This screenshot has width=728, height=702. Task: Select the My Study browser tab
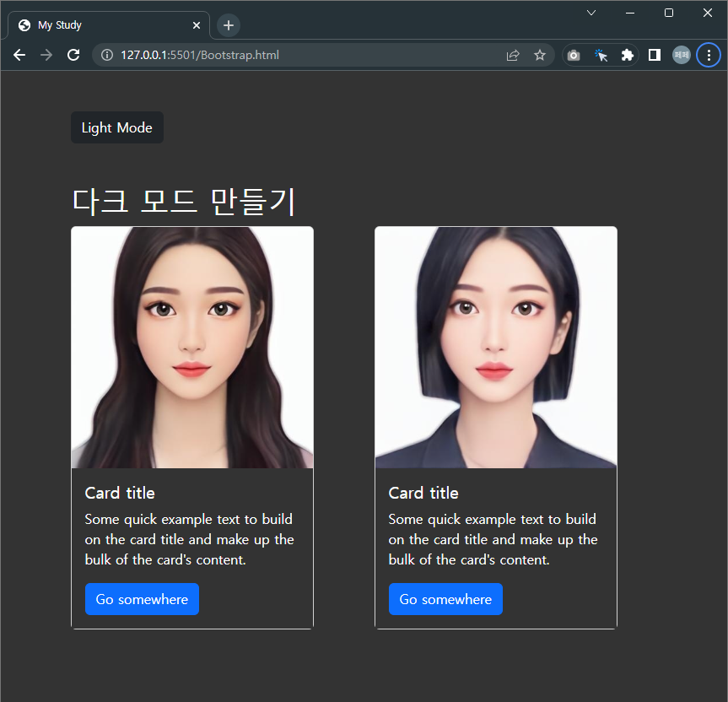101,24
